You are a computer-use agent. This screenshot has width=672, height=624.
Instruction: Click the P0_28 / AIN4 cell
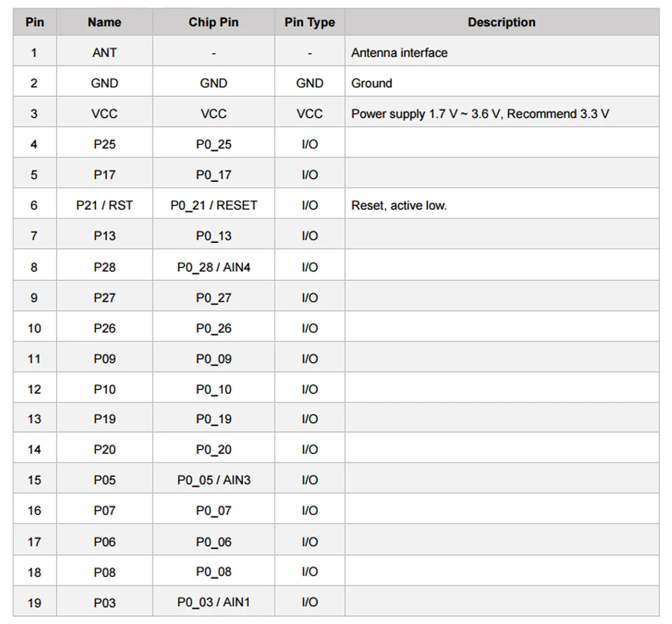pos(213,268)
